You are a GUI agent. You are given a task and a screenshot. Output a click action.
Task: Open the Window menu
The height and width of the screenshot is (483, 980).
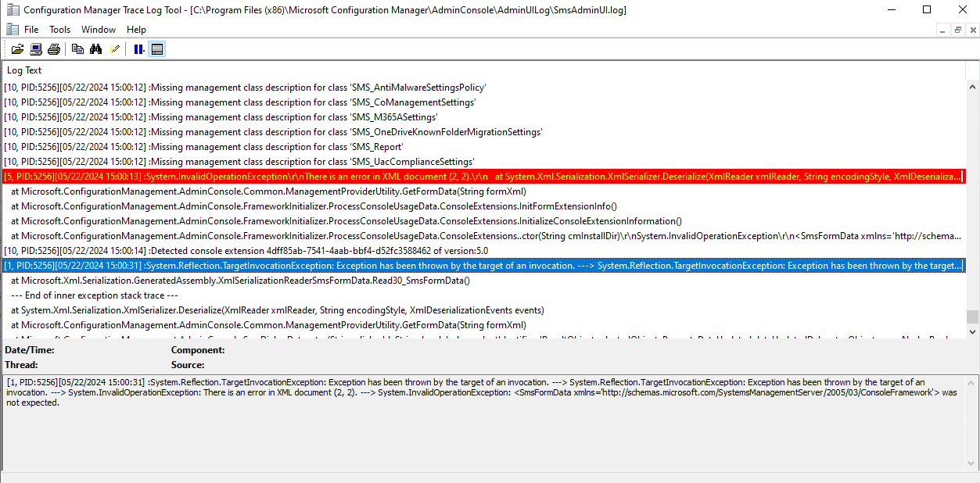(99, 30)
